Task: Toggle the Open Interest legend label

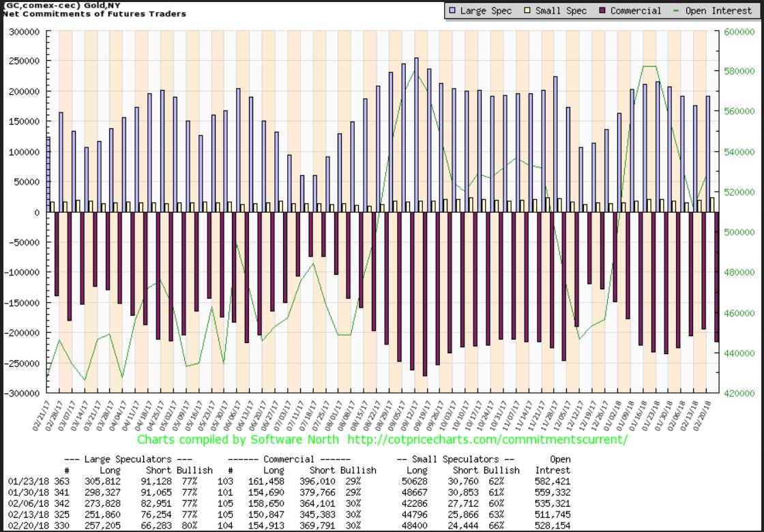Action: pos(713,11)
